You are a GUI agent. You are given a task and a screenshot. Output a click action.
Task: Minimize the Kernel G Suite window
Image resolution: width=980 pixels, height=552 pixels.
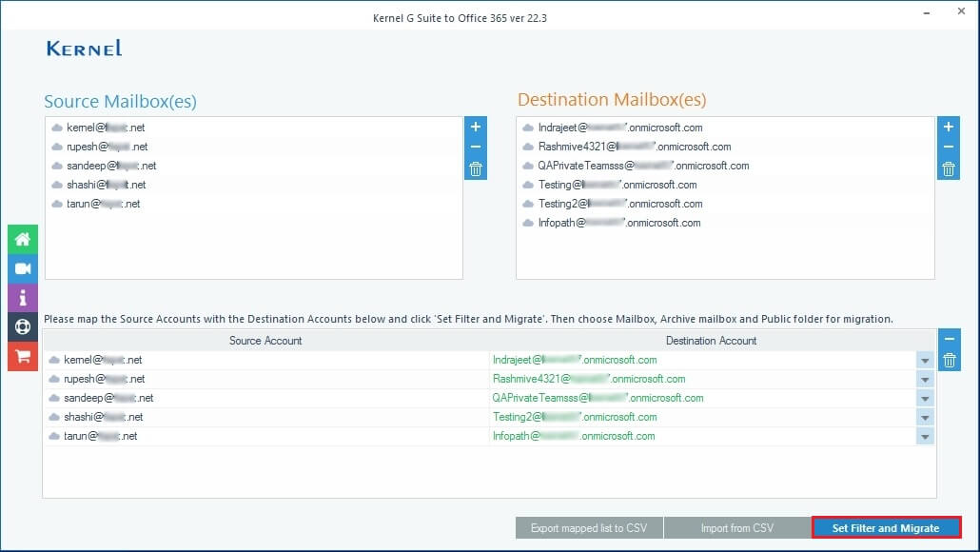pyautogui.click(x=927, y=12)
